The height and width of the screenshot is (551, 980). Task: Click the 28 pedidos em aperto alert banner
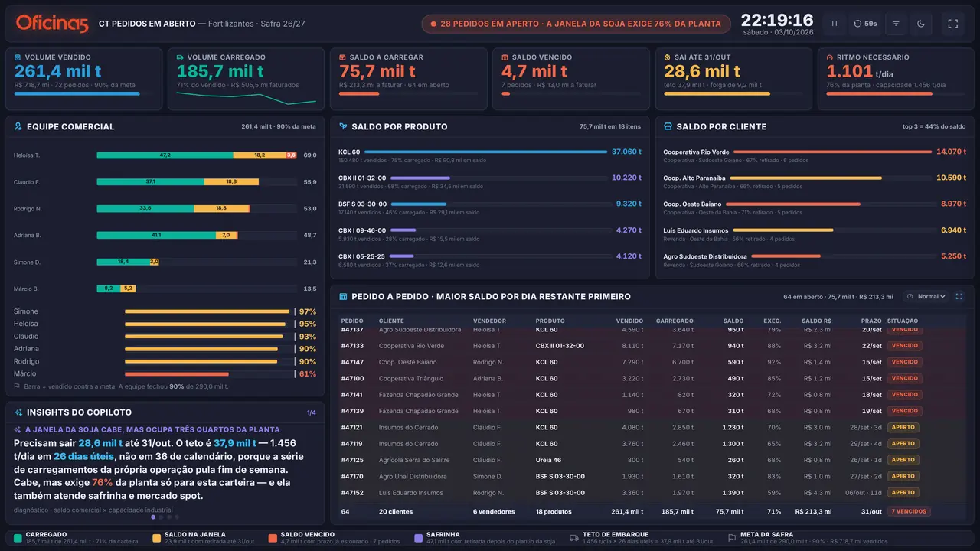pyautogui.click(x=574, y=24)
